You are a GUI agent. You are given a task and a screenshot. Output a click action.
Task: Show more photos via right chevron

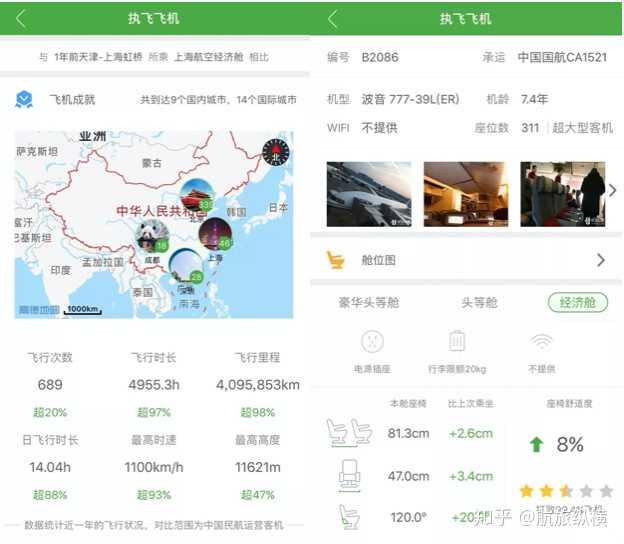coord(613,191)
